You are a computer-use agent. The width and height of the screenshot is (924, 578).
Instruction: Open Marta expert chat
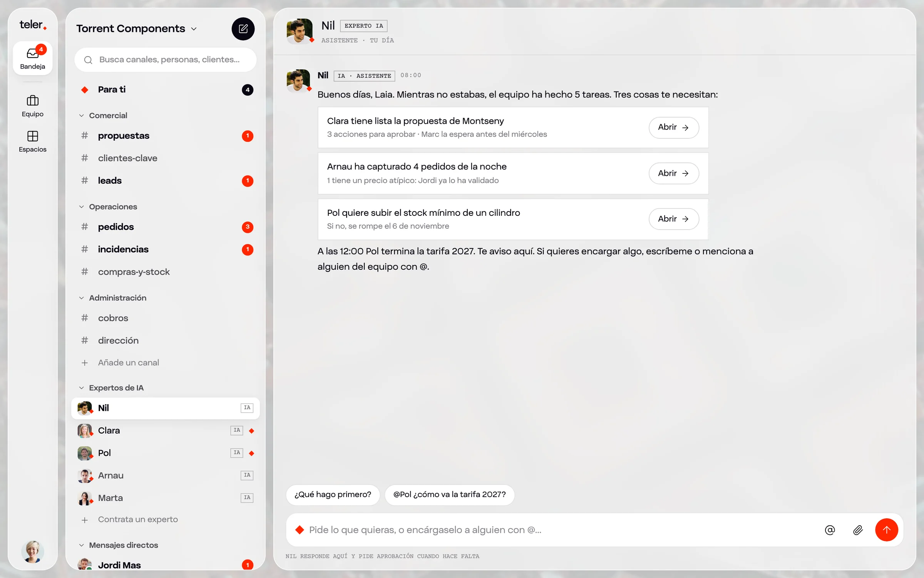click(166, 498)
